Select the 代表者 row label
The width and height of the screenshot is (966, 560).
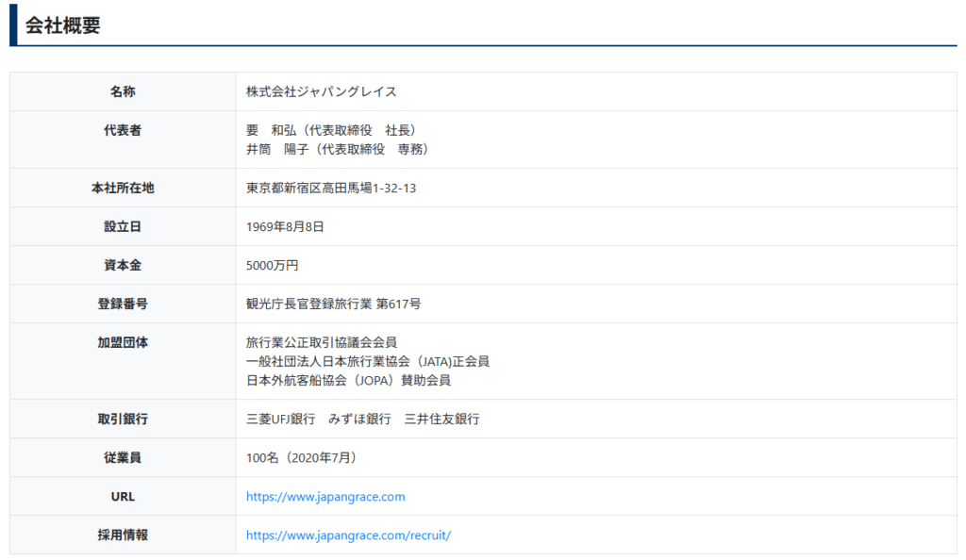click(123, 131)
